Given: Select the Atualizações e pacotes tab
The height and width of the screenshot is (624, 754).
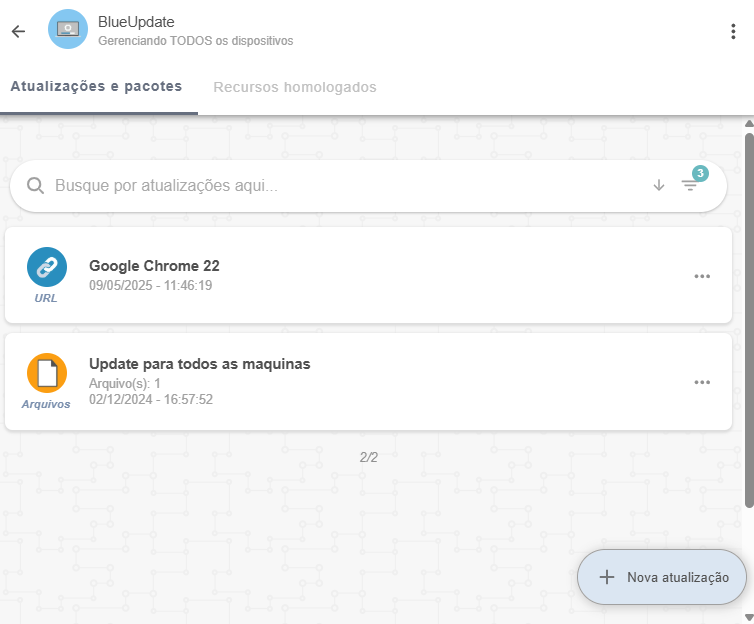Looking at the screenshot, I should click(x=96, y=87).
